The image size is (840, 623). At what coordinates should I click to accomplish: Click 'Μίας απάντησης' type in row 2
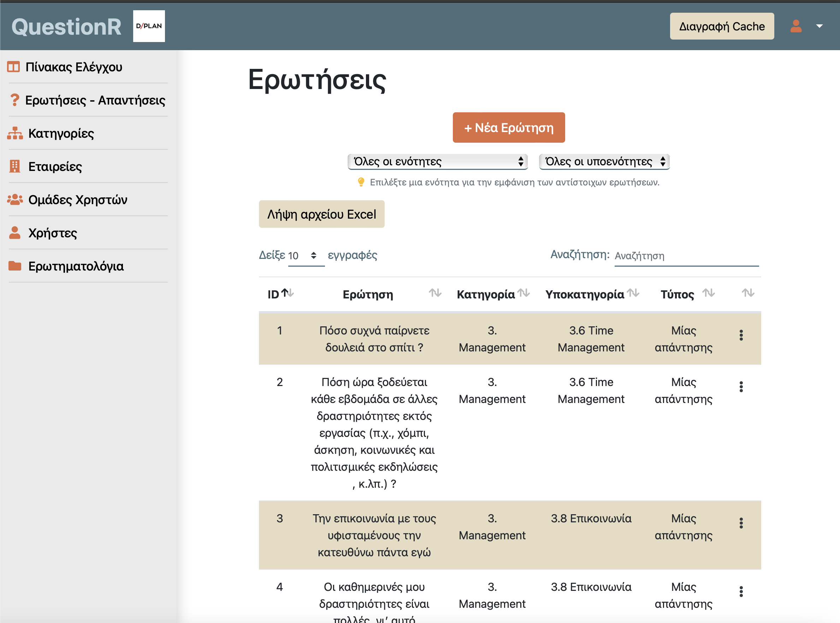pyautogui.click(x=684, y=390)
